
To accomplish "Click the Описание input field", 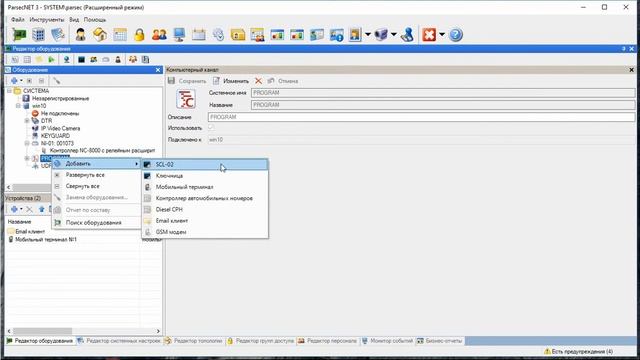I will (x=422, y=117).
